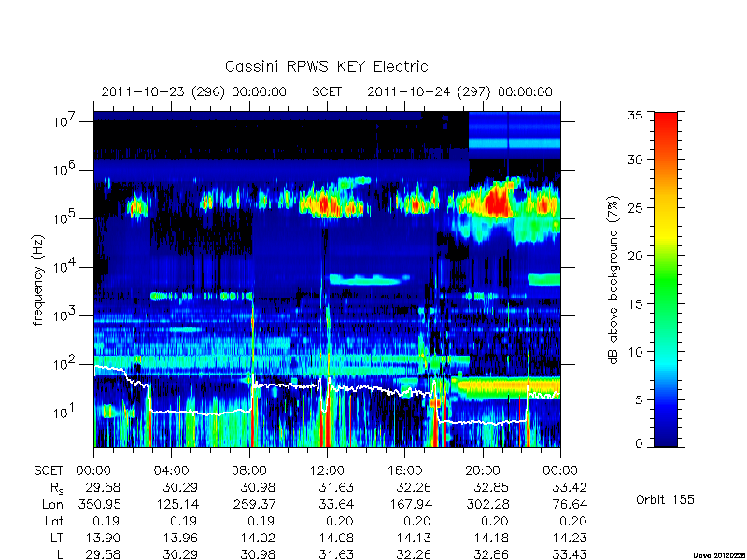Click colour bar tick value 20
Screen dimensions: 747x560
(x=636, y=255)
